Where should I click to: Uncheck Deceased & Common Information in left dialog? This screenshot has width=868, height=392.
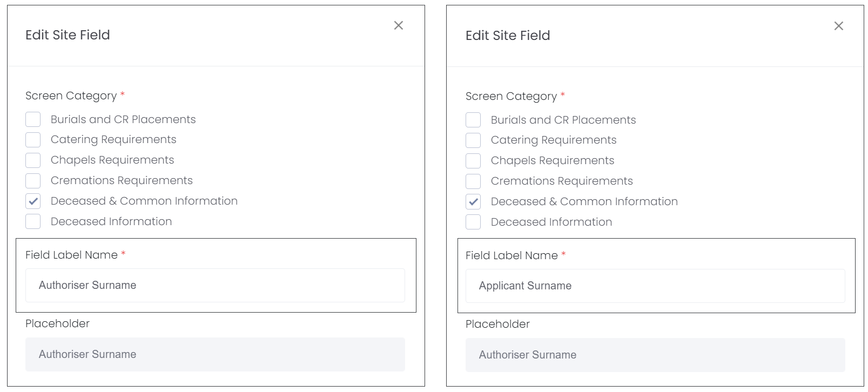pyautogui.click(x=33, y=201)
